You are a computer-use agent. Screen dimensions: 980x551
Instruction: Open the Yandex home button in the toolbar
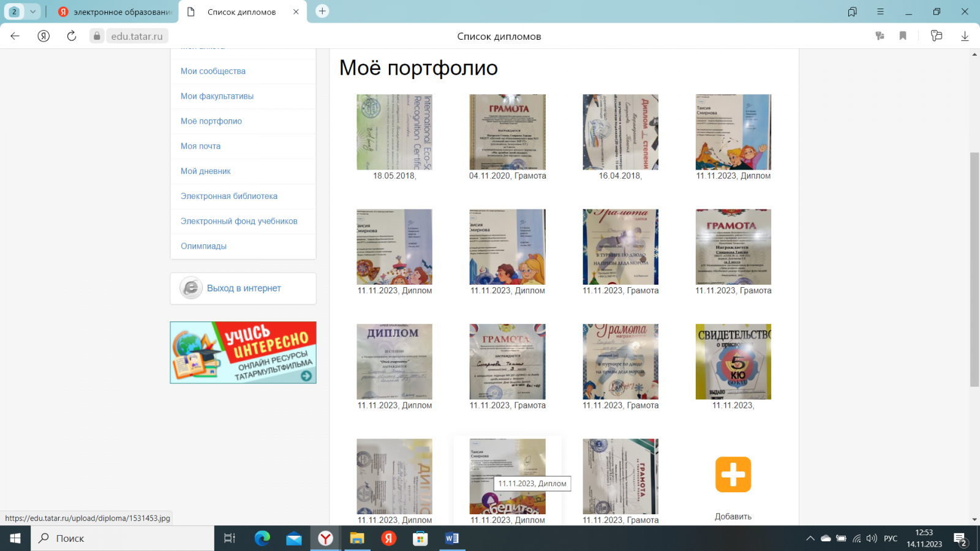[x=43, y=36]
